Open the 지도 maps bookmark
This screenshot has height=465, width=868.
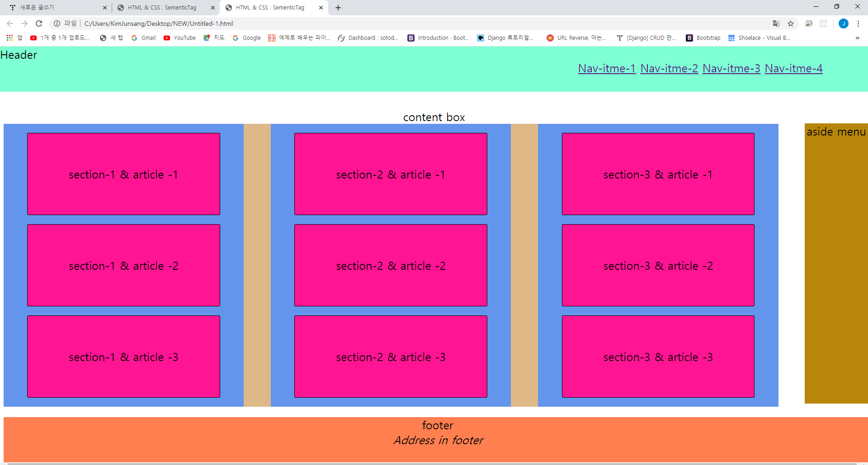tap(214, 38)
